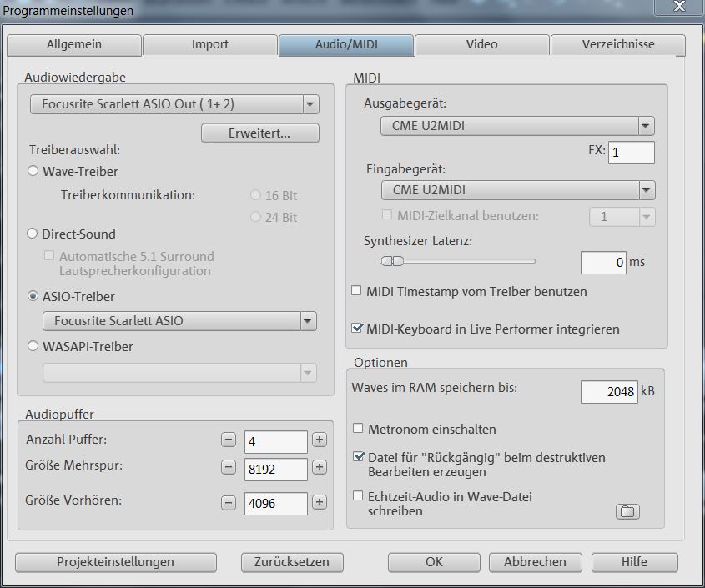Switch to the Video tab

tap(481, 44)
